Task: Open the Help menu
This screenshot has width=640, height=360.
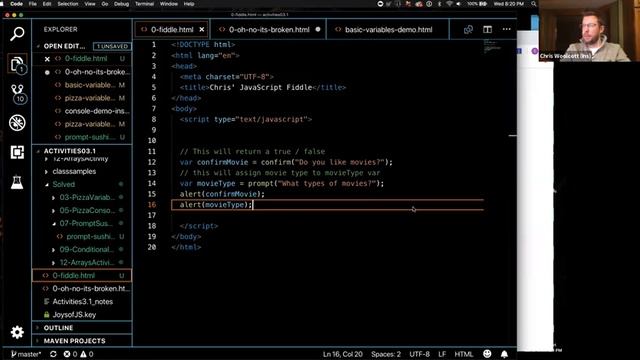Action: [x=189, y=4]
